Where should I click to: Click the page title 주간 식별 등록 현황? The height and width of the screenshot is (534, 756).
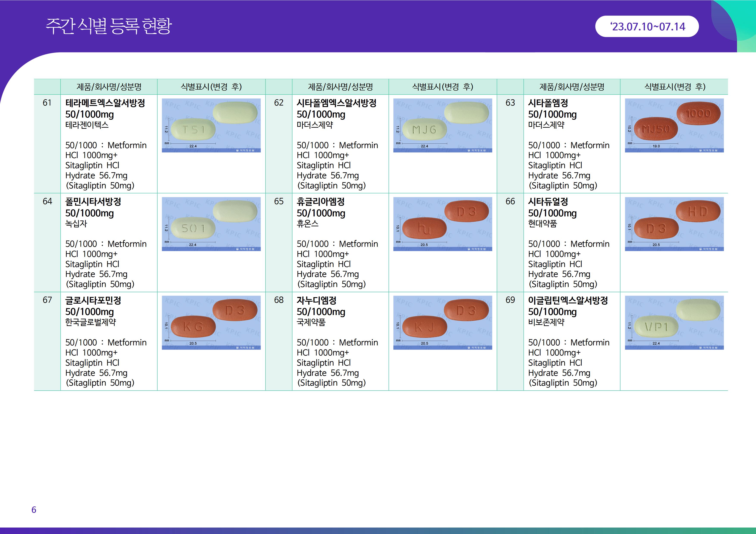(x=109, y=26)
